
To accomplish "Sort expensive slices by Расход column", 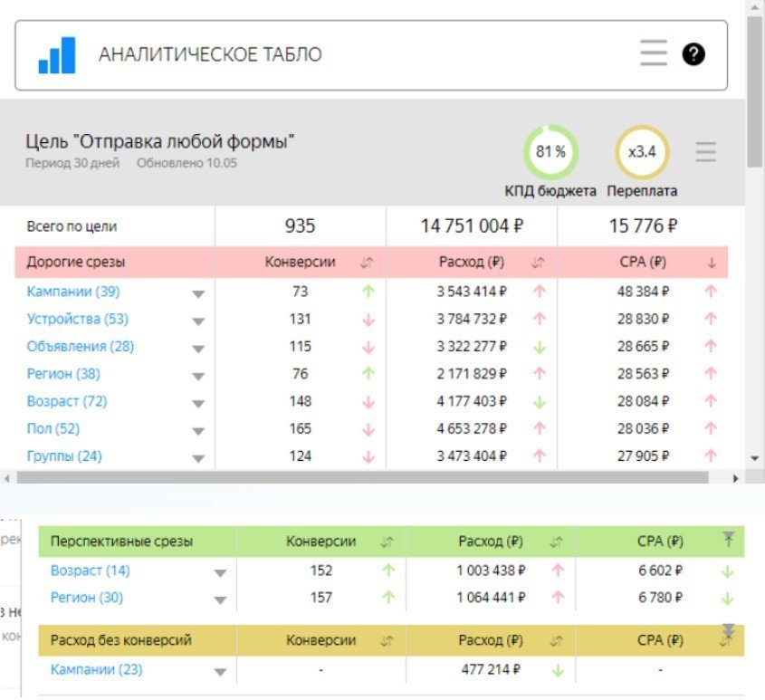I will tap(538, 263).
